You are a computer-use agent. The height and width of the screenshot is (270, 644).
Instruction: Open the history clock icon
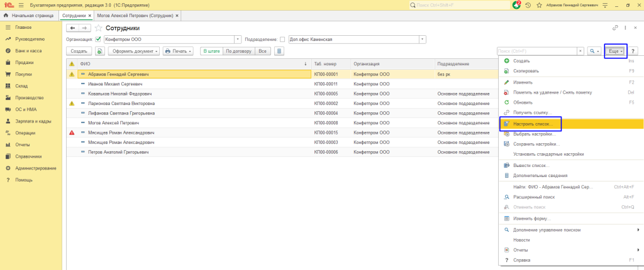pyautogui.click(x=528, y=4)
